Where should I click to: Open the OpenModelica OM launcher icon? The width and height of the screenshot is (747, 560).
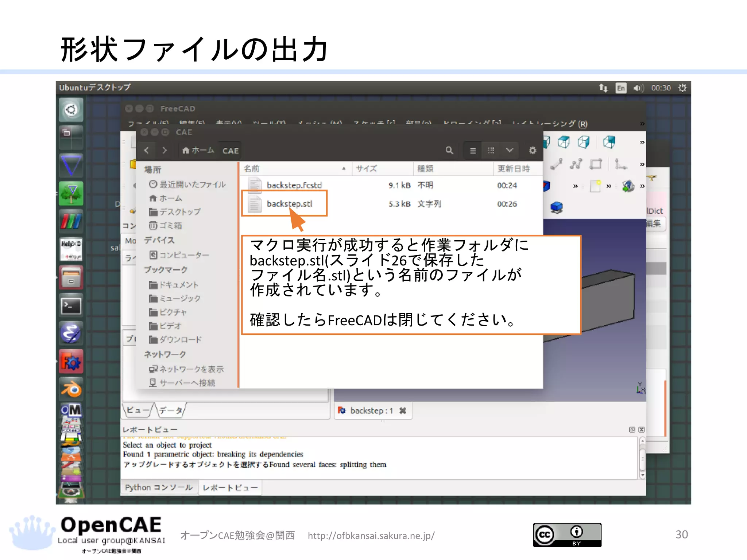coord(71,410)
